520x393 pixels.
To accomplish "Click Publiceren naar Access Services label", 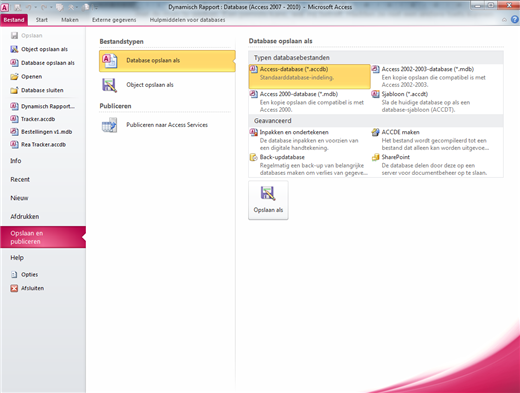I will point(167,125).
